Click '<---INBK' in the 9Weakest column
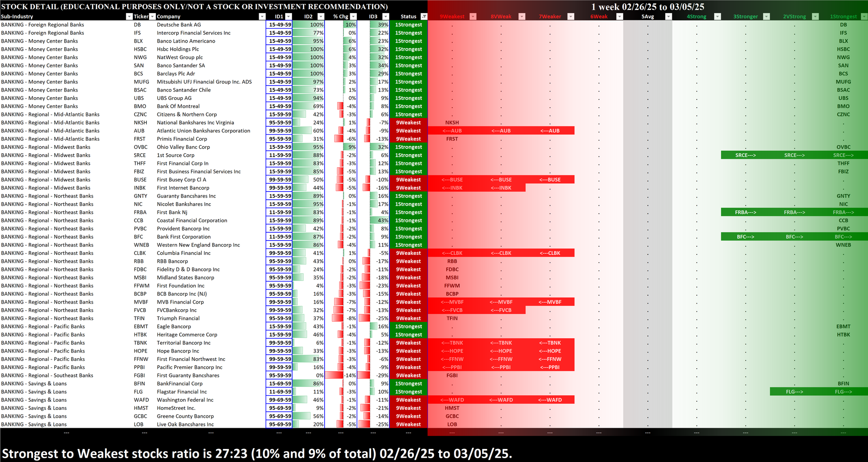This screenshot has height=462, width=868. click(x=452, y=188)
